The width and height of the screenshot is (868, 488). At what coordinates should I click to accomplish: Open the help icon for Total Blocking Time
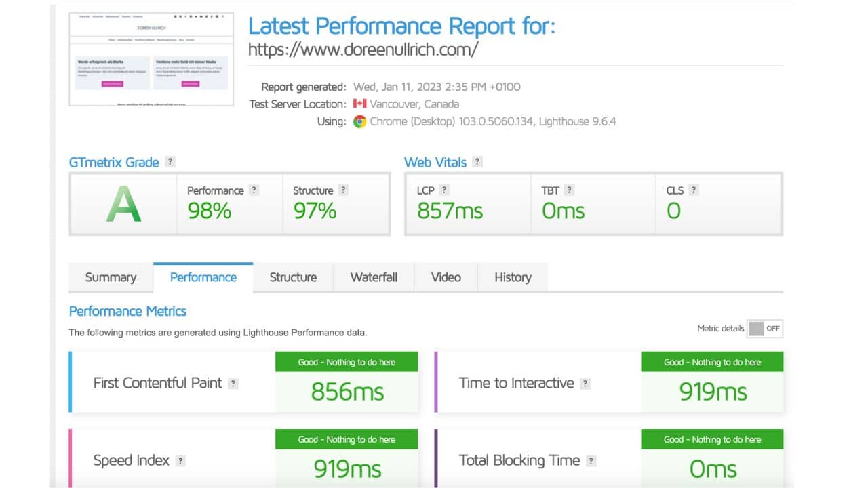tap(591, 461)
